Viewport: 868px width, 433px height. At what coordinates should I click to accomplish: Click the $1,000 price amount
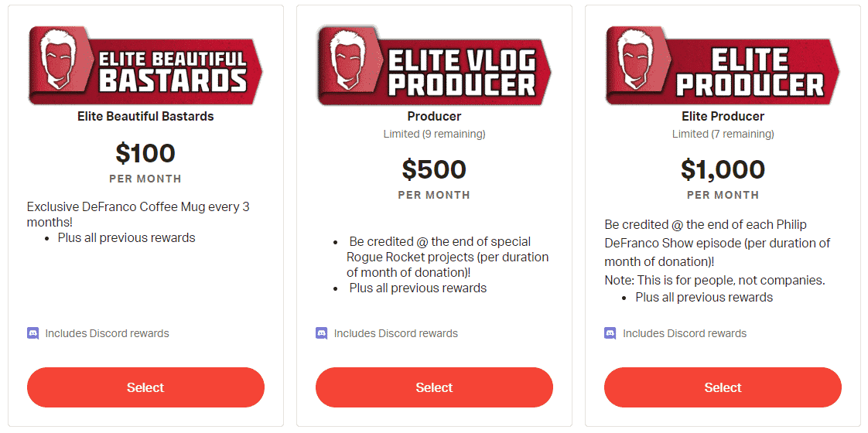click(x=723, y=169)
